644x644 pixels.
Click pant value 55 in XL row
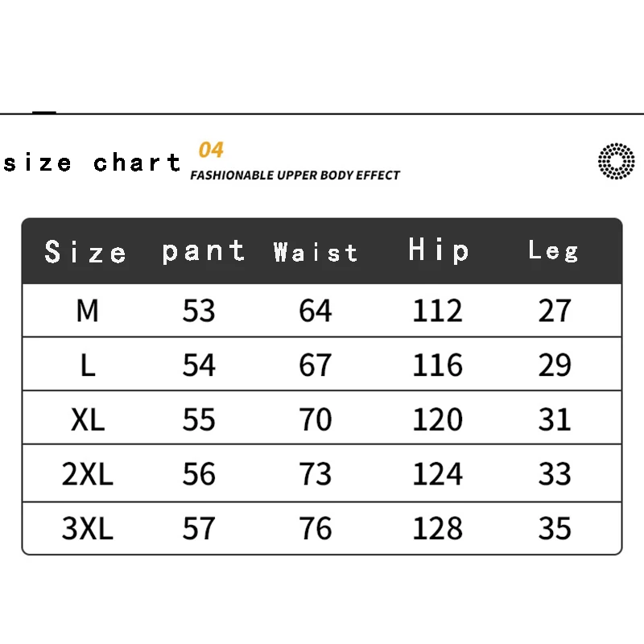(199, 419)
